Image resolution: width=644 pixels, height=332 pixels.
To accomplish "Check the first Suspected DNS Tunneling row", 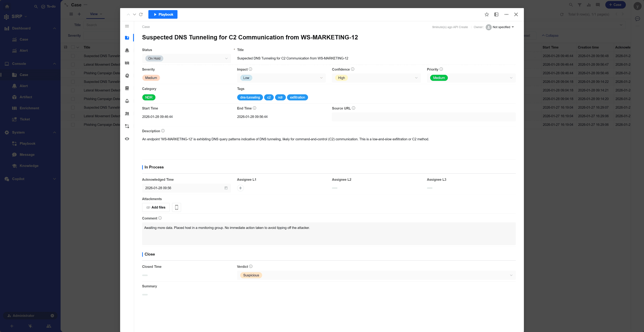I will [73, 56].
